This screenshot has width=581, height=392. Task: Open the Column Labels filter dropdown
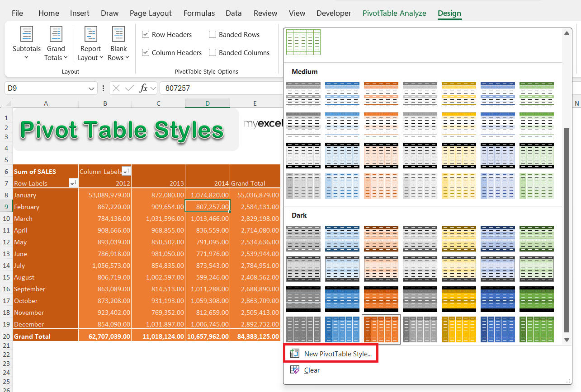pyautogui.click(x=126, y=171)
